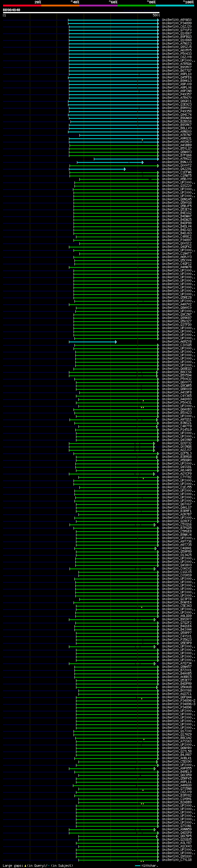Click the label UniRef100_A9T736
197x868 pixels.
(177, 542)
